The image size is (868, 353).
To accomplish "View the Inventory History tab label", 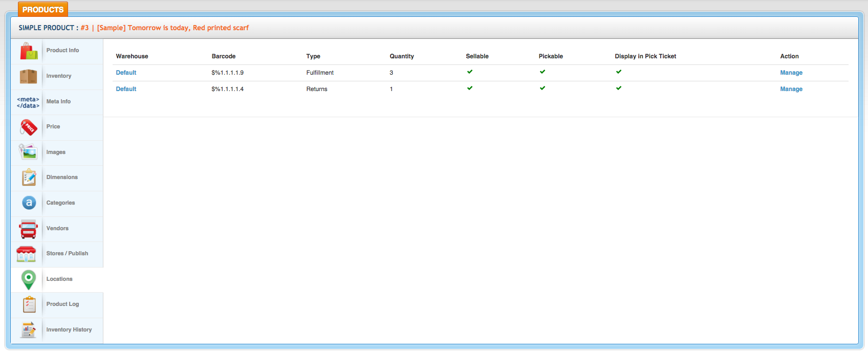I will click(x=69, y=329).
